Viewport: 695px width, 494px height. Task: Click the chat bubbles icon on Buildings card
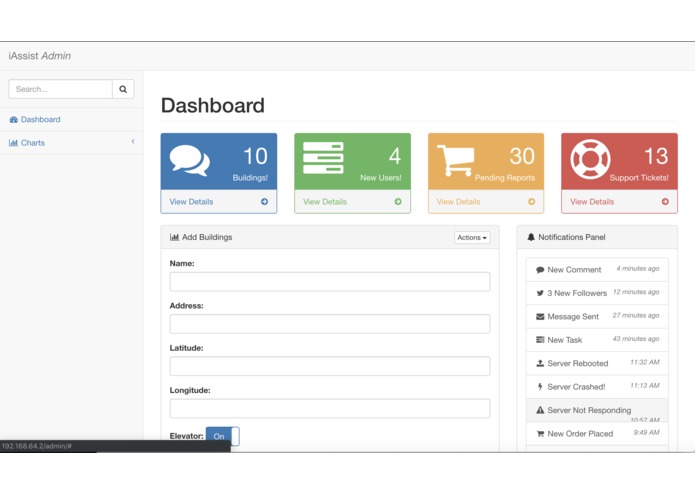pyautogui.click(x=190, y=160)
